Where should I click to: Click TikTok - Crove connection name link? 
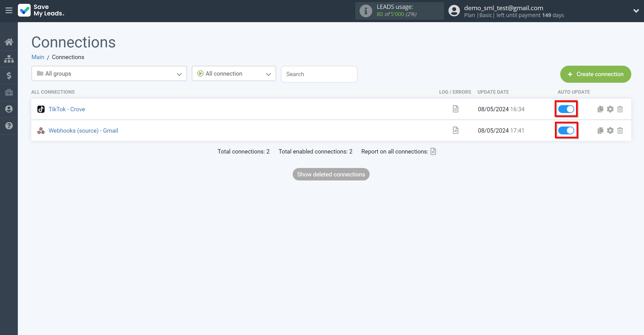pos(67,109)
